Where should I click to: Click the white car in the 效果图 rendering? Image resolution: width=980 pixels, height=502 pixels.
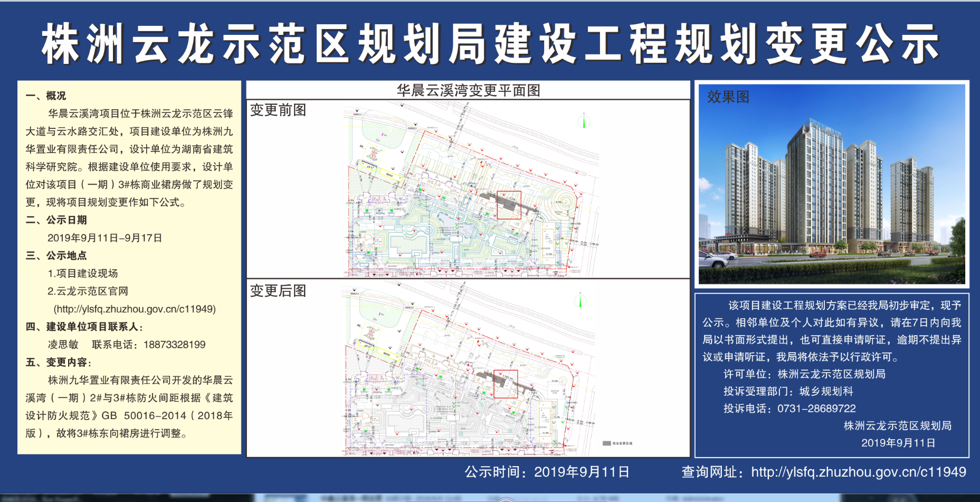[x=717, y=259]
